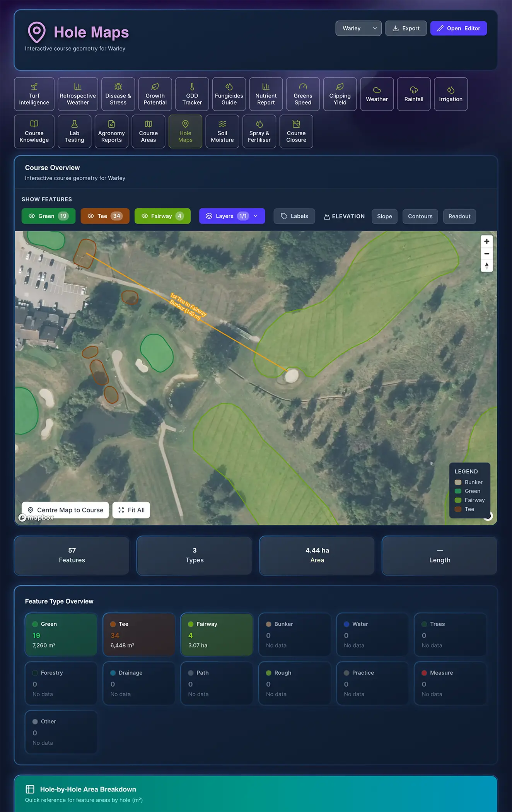
Task: Open Soil Moisture waves icon
Action: [x=222, y=124]
